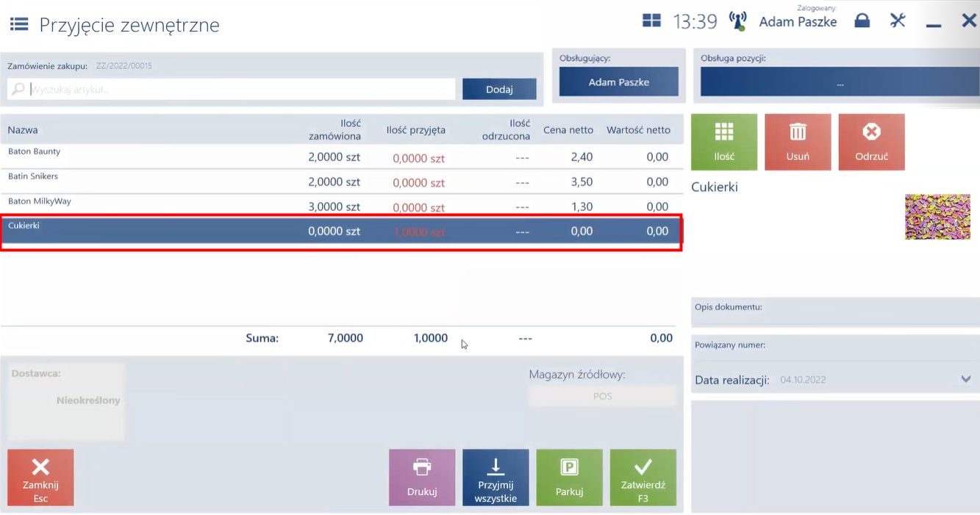Viewport: 980px width, 515px height.
Task: Click the date 04.10.2022
Action: 803,380
